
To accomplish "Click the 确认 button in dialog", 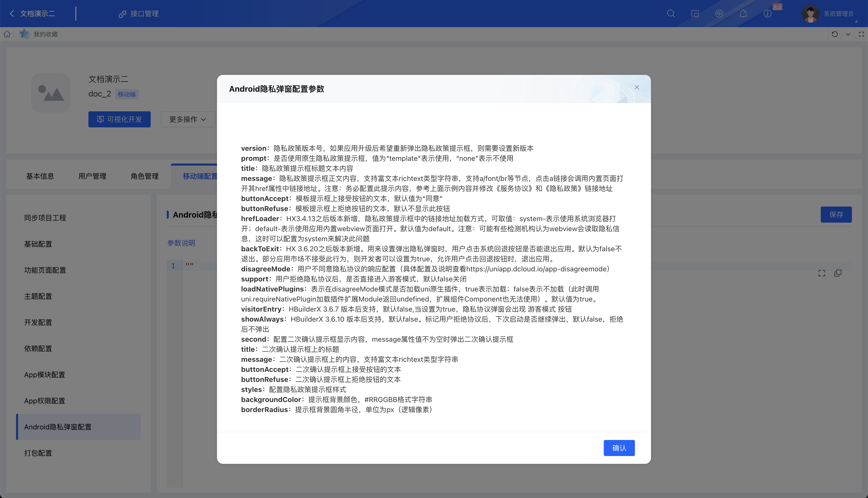I will click(619, 448).
